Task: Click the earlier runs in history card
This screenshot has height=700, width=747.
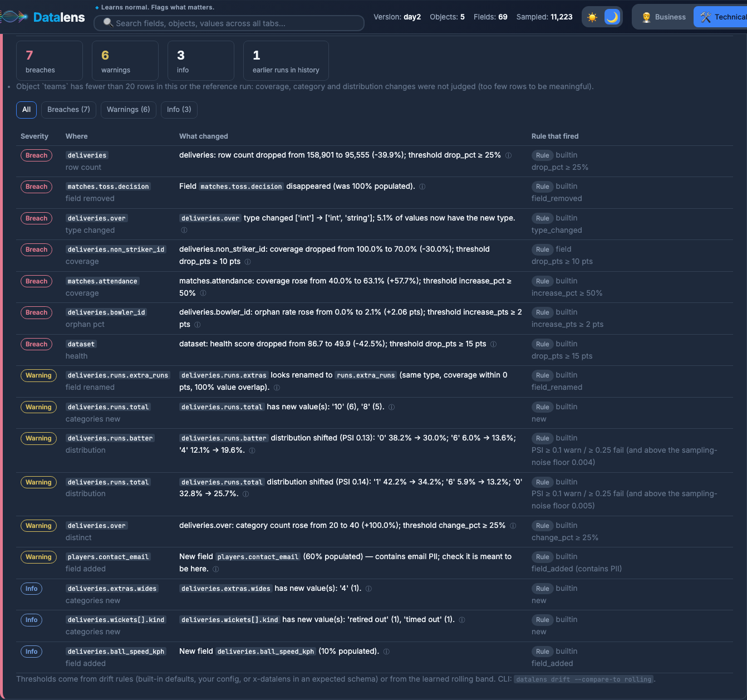Action: (286, 61)
